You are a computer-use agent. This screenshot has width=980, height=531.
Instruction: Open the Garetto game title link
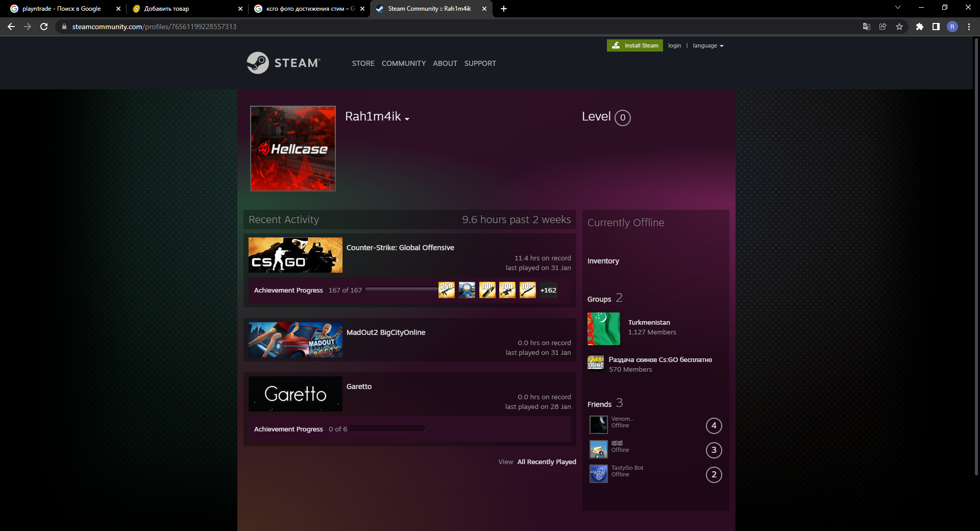359,387
